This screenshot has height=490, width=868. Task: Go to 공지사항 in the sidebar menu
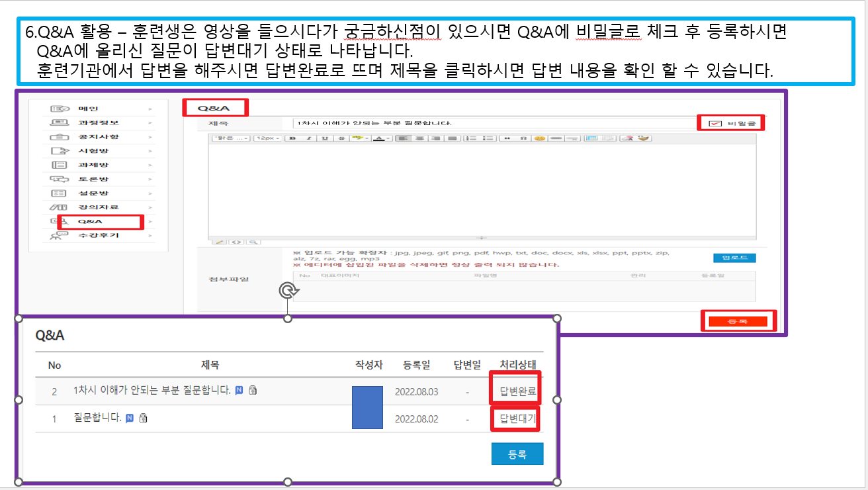tap(98, 136)
